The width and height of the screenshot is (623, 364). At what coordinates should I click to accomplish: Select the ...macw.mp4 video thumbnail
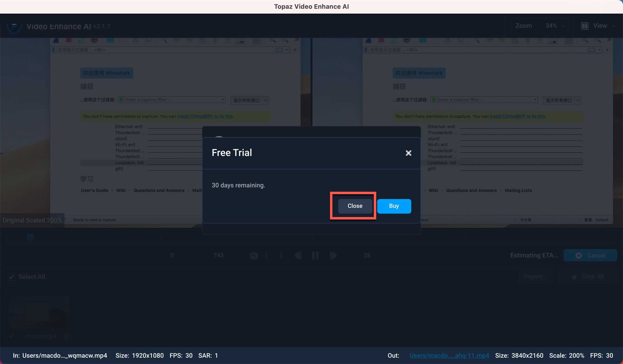[x=39, y=313]
